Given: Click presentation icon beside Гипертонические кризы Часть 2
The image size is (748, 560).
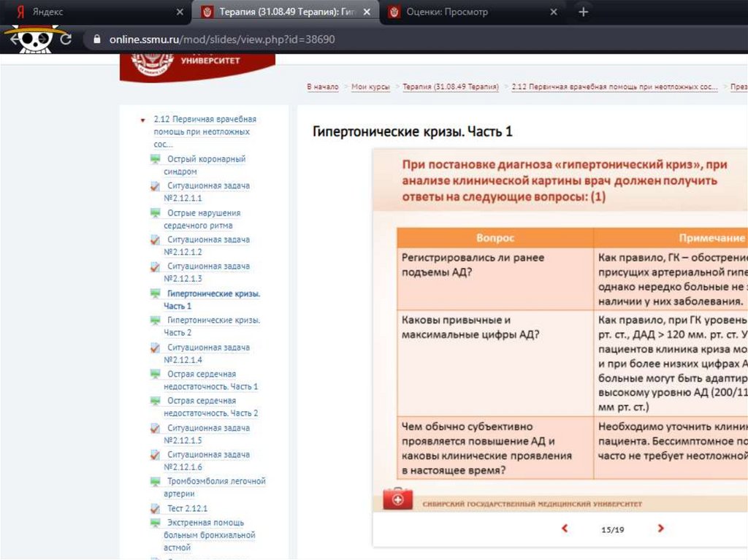Looking at the screenshot, I should (x=155, y=320).
